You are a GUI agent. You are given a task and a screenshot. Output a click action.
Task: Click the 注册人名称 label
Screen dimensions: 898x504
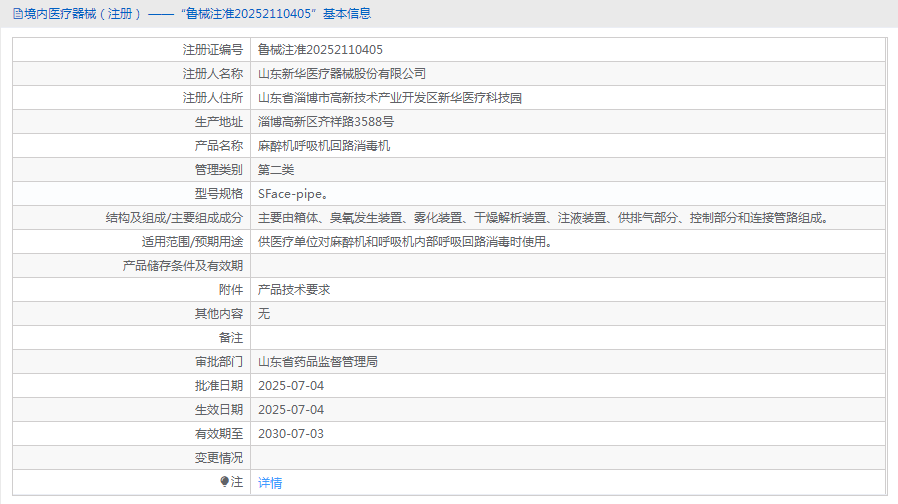point(213,74)
